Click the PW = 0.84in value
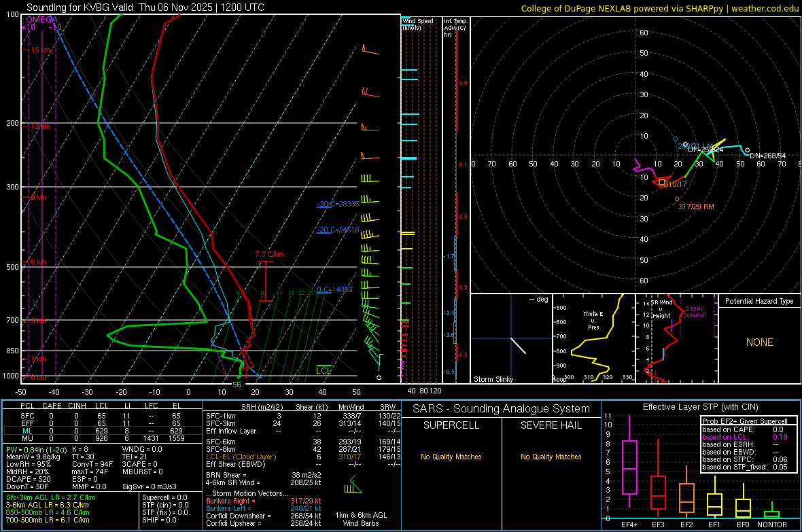Viewport: 802px width, 532px height. (x=35, y=449)
